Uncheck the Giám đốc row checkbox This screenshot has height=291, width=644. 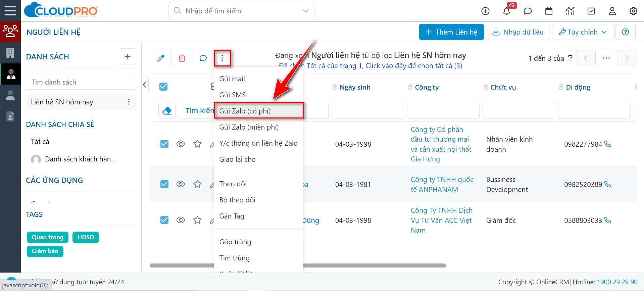tap(164, 220)
